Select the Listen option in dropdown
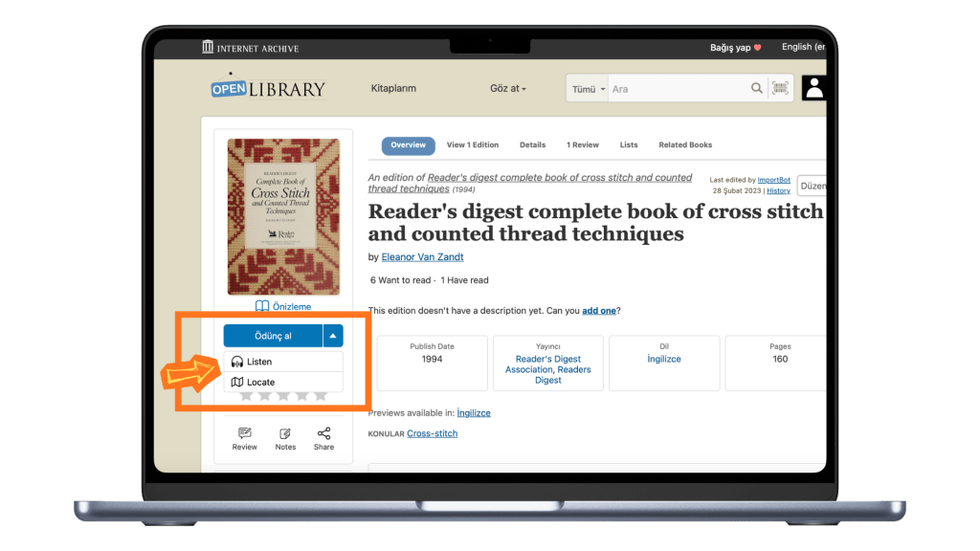980x551 pixels. (283, 362)
